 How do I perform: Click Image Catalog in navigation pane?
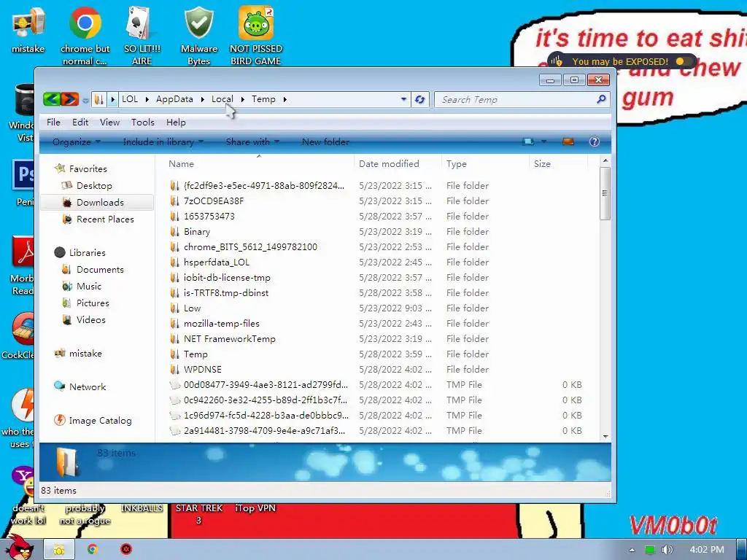click(100, 421)
